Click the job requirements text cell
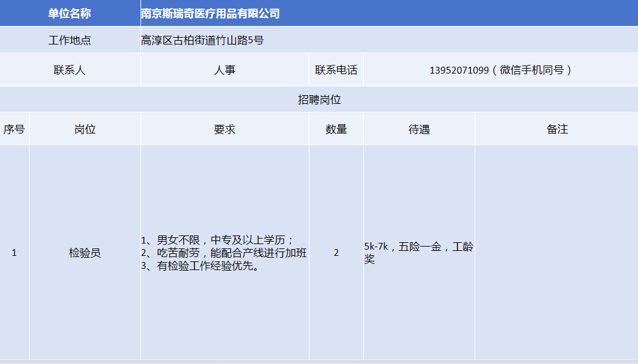Image resolution: width=638 pixels, height=364 pixels. pyautogui.click(x=224, y=253)
